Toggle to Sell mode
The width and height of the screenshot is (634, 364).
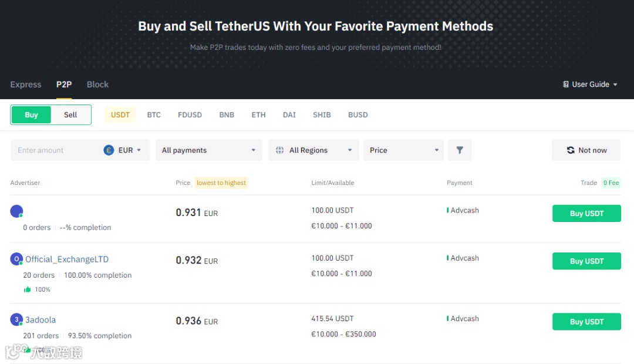70,115
